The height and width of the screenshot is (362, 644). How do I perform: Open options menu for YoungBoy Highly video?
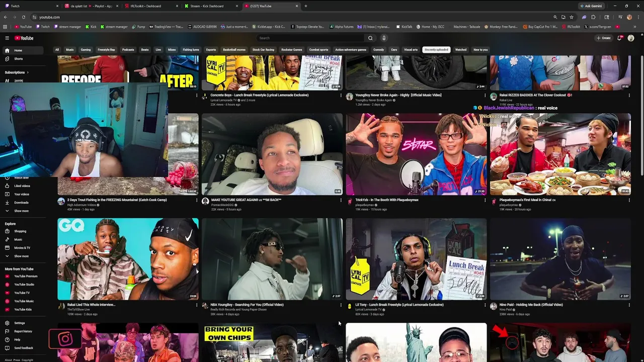tap(485, 95)
